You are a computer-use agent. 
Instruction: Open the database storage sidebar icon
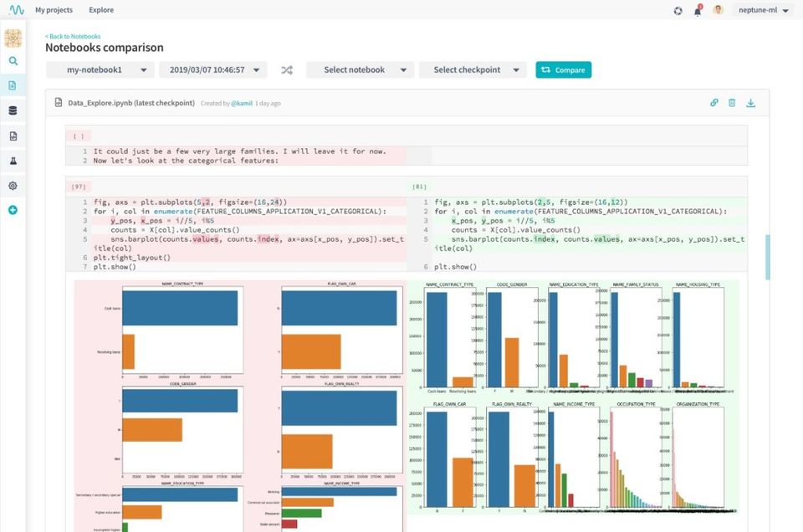13,110
